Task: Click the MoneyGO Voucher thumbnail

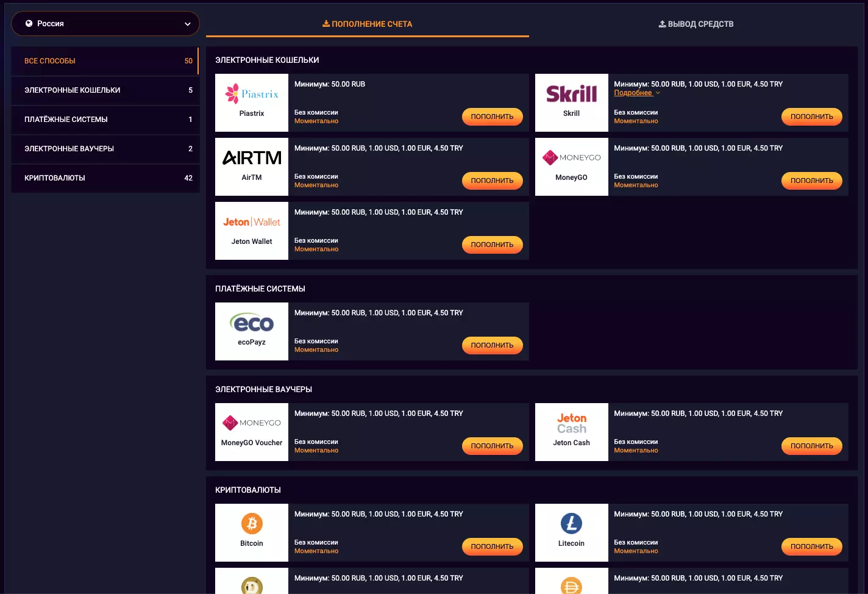Action: point(251,423)
